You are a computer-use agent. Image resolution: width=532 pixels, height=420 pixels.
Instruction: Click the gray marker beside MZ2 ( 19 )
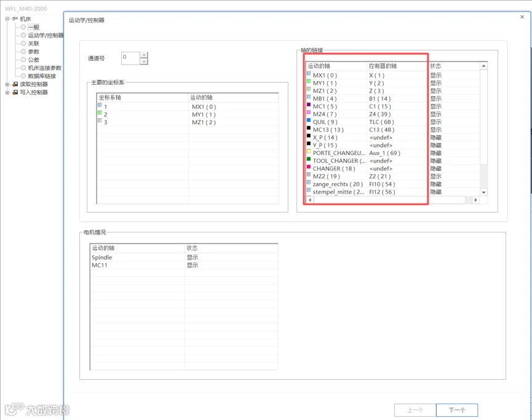pyautogui.click(x=309, y=175)
